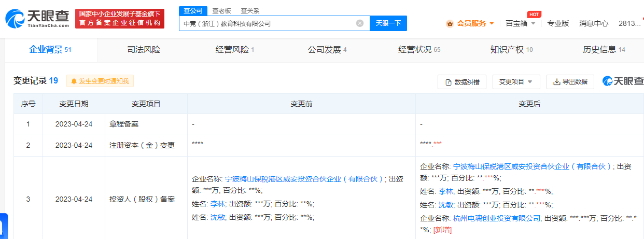The width and height of the screenshot is (644, 239).
Task: Click the floating blue side widget
Action: coord(4,226)
